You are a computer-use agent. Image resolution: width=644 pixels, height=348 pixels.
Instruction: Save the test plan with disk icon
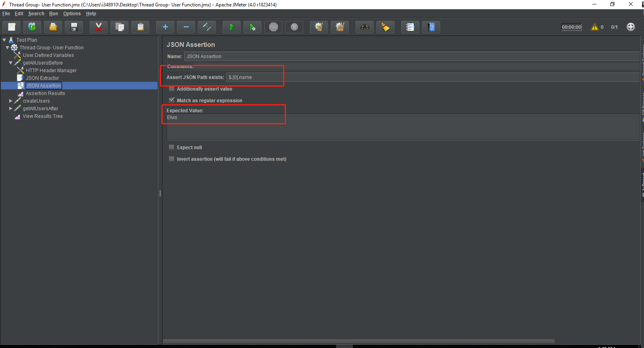[74, 27]
